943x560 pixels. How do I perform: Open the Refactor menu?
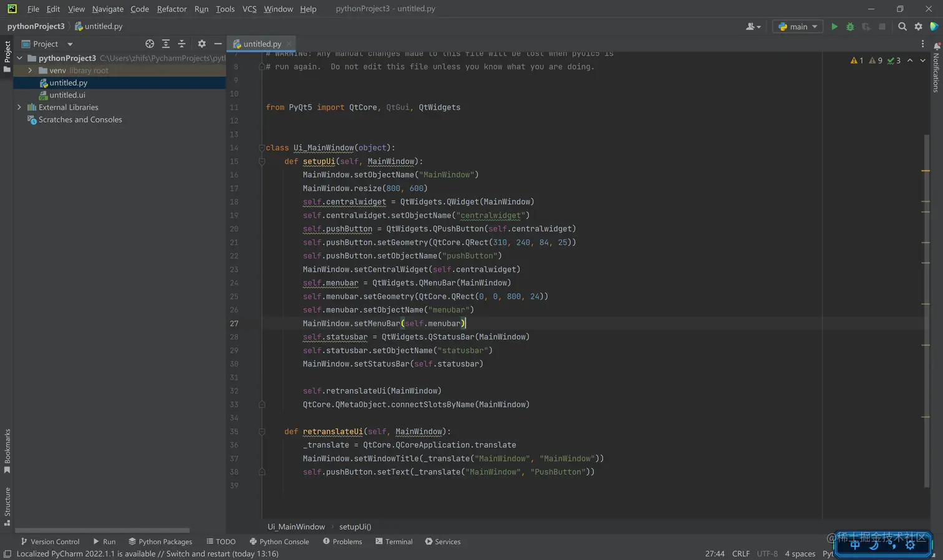[172, 9]
